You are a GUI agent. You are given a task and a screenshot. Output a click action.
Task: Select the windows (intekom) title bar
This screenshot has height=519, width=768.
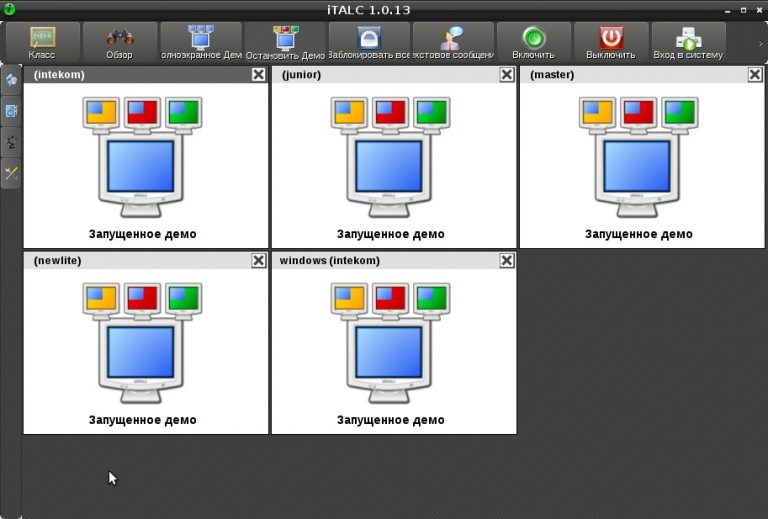pyautogui.click(x=394, y=260)
